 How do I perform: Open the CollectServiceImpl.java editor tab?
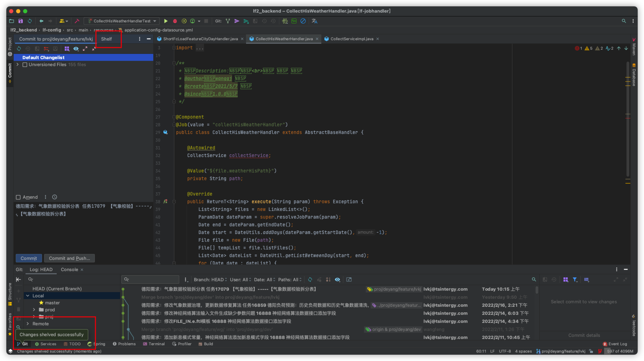click(352, 39)
